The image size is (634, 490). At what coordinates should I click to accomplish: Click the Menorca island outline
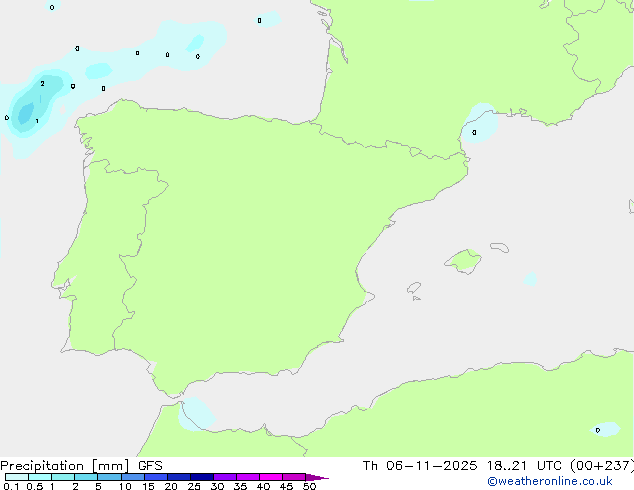coord(500,247)
